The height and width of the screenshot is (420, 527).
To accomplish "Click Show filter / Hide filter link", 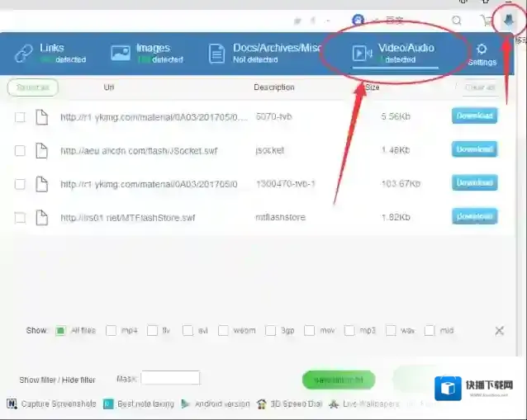I will (57, 380).
